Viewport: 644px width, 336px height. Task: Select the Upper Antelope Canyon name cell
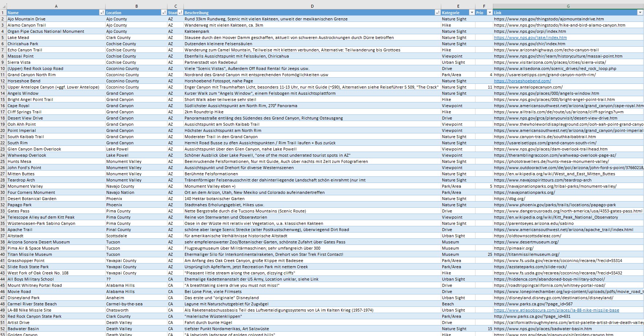(56, 87)
